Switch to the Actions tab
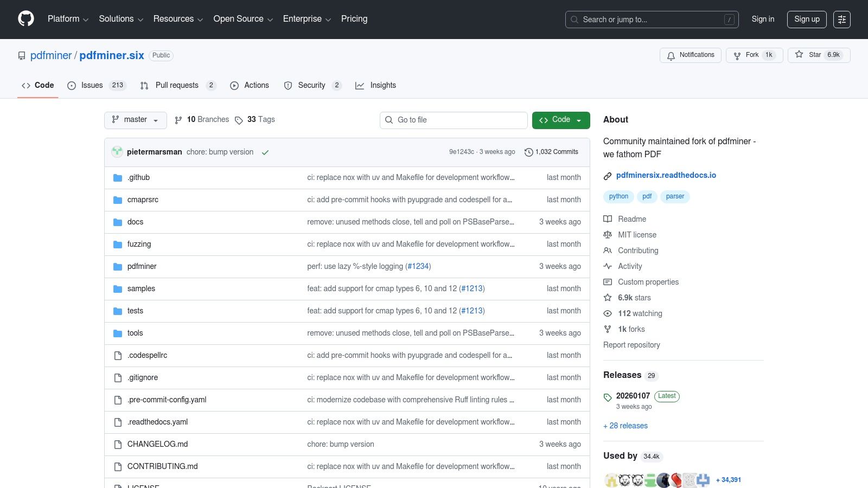This screenshot has height=488, width=868. point(256,85)
